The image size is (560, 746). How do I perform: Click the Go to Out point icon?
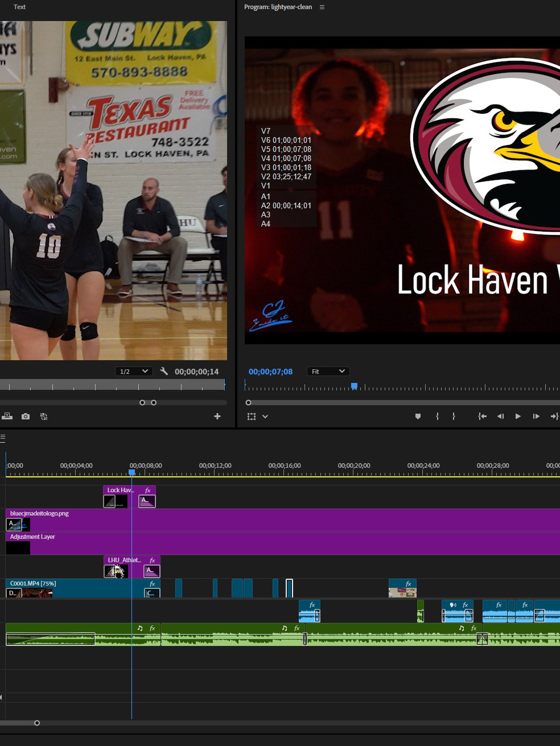point(554,417)
